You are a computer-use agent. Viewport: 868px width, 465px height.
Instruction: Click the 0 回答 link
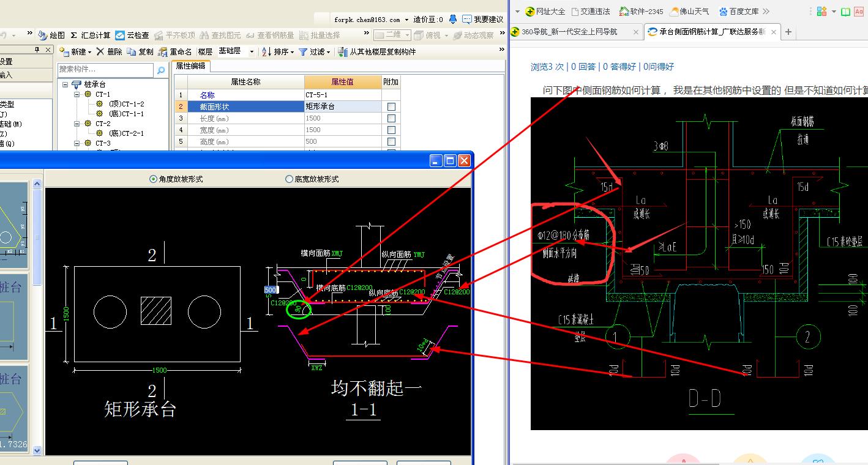[x=583, y=67]
